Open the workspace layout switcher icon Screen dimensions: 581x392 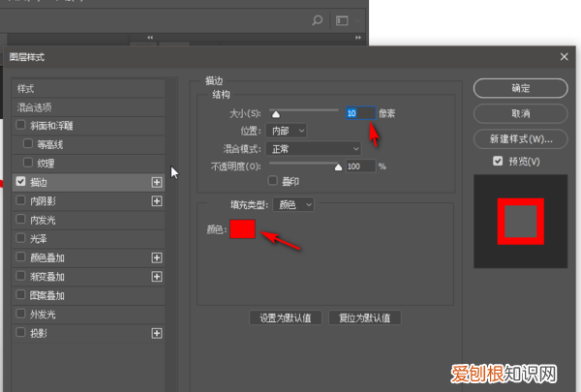342,20
